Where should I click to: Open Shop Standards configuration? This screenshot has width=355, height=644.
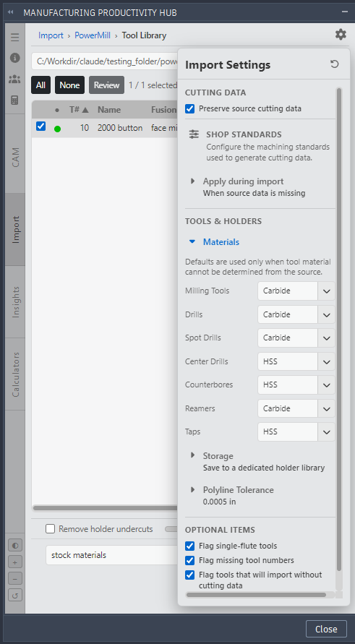(x=244, y=134)
